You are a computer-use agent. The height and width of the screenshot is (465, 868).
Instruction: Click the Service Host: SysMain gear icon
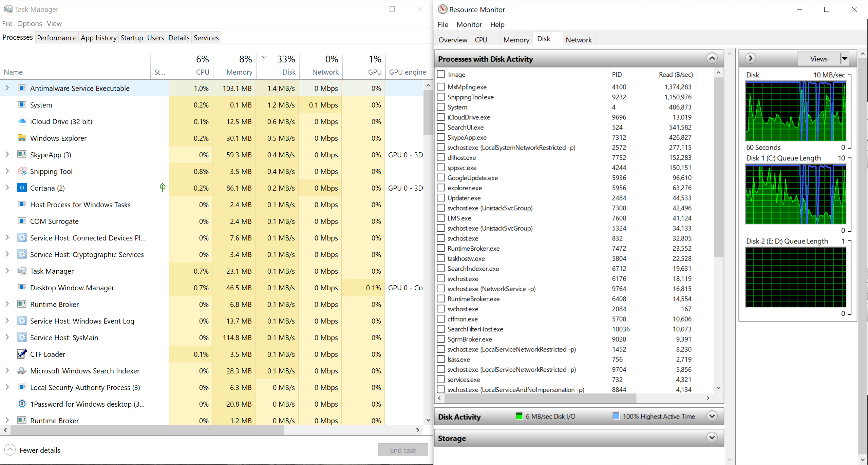tap(22, 337)
